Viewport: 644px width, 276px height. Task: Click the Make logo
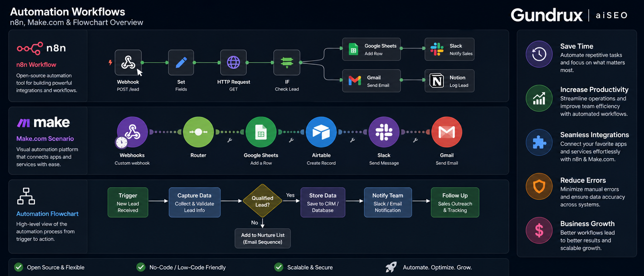point(43,123)
